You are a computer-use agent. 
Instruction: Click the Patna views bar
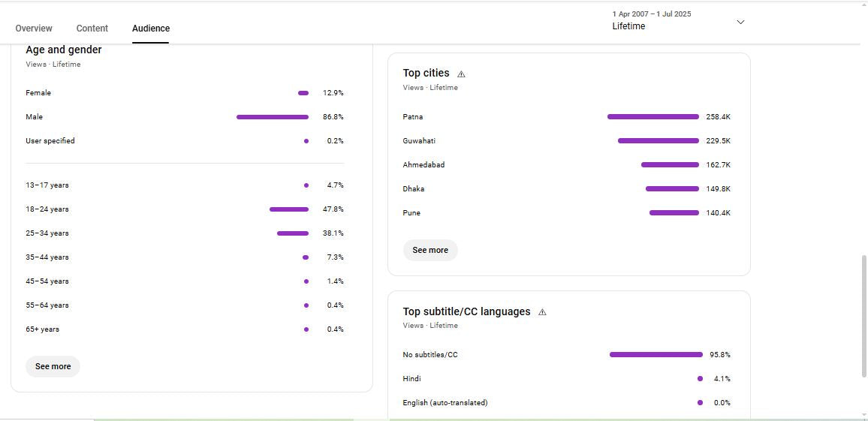(653, 117)
